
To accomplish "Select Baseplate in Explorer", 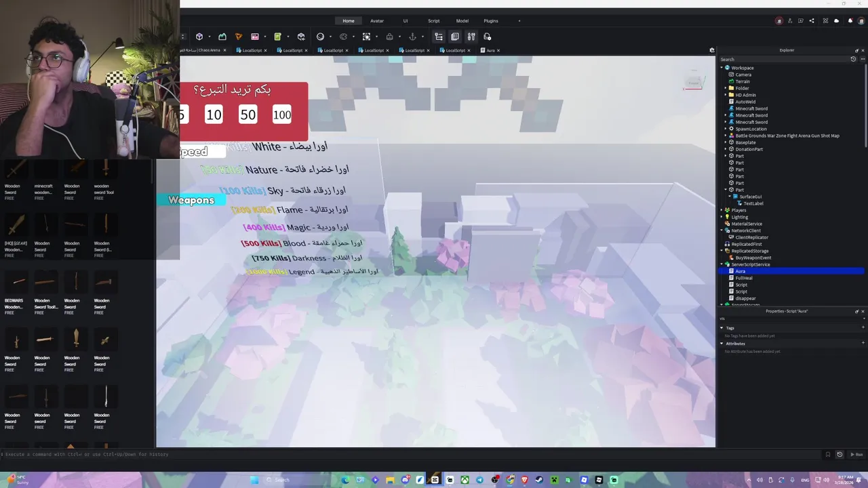I will pos(745,142).
